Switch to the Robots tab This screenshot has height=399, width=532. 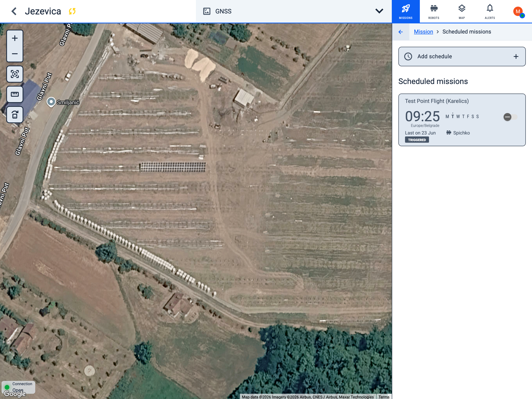coord(434,11)
